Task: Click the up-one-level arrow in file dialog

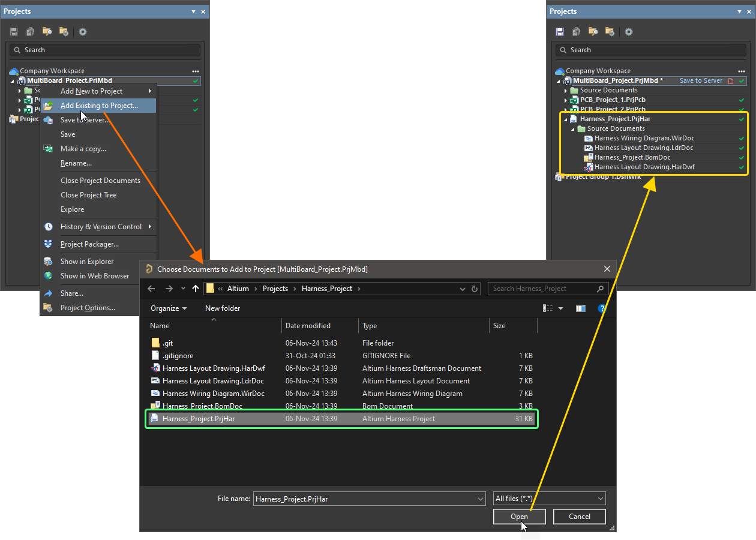Action: pyautogui.click(x=196, y=289)
